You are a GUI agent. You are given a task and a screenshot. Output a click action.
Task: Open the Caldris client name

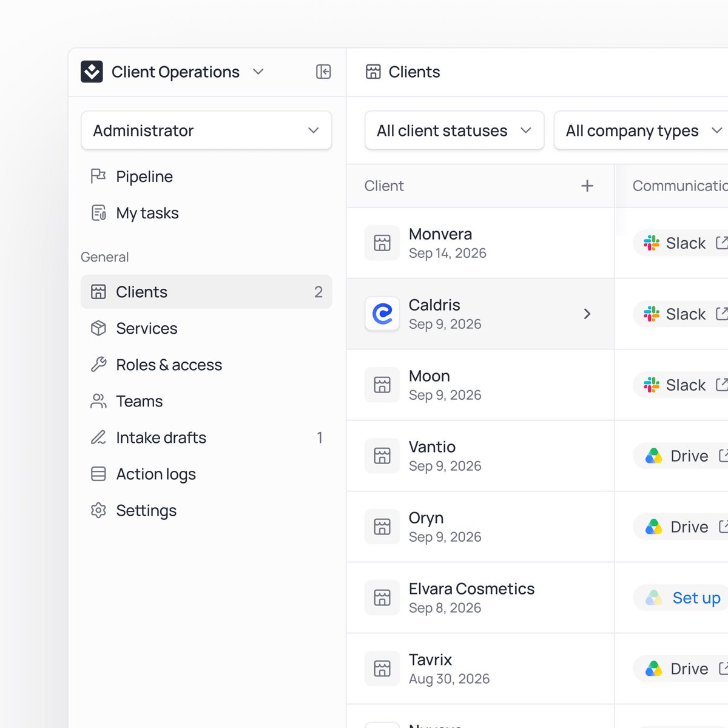(434, 305)
